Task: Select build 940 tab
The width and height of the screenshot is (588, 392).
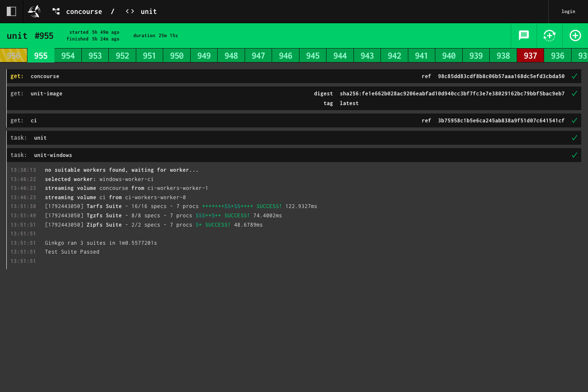Action: coord(449,56)
